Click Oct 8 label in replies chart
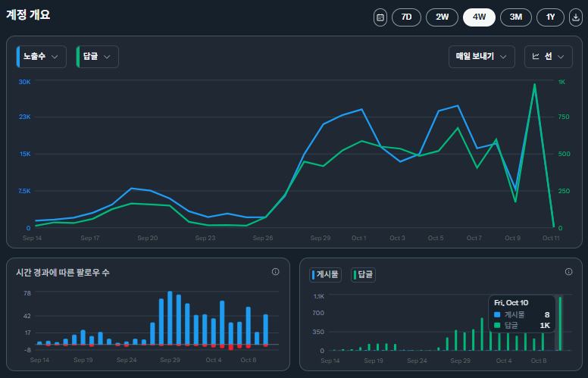The image size is (588, 378). click(x=539, y=361)
